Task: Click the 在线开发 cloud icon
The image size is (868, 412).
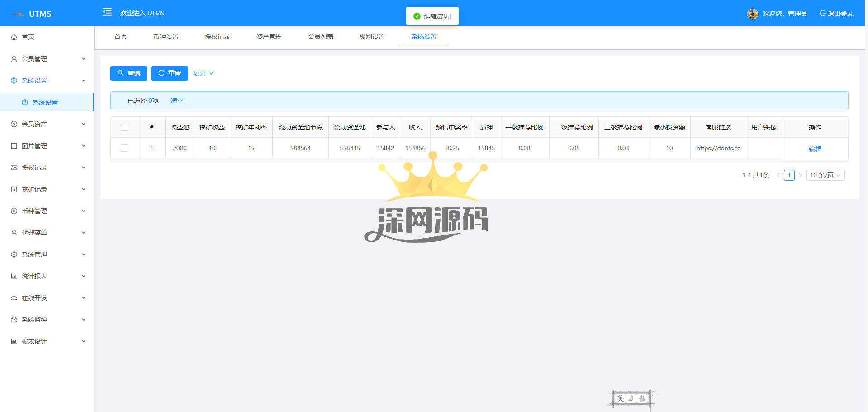Action: pyautogui.click(x=14, y=298)
